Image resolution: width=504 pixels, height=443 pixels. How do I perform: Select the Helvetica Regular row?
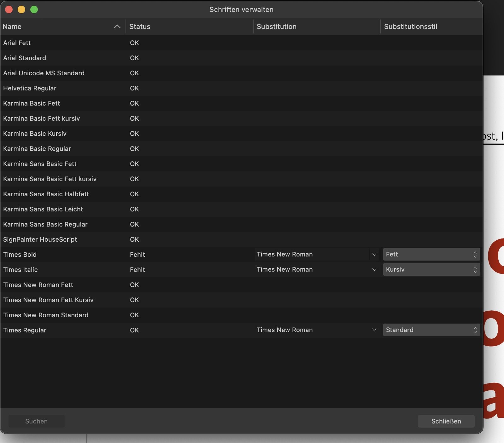pyautogui.click(x=242, y=88)
